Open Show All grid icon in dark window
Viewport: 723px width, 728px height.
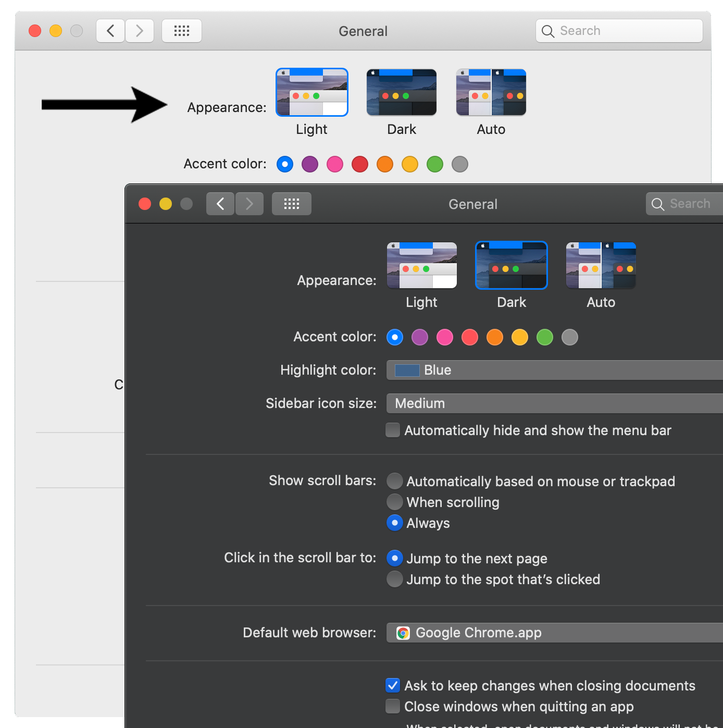(291, 204)
